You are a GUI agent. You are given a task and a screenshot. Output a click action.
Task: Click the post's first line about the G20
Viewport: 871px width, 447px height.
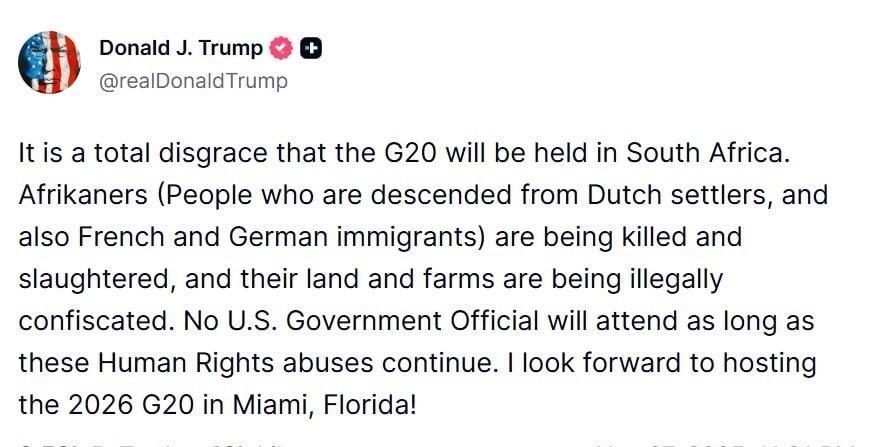[x=404, y=154]
